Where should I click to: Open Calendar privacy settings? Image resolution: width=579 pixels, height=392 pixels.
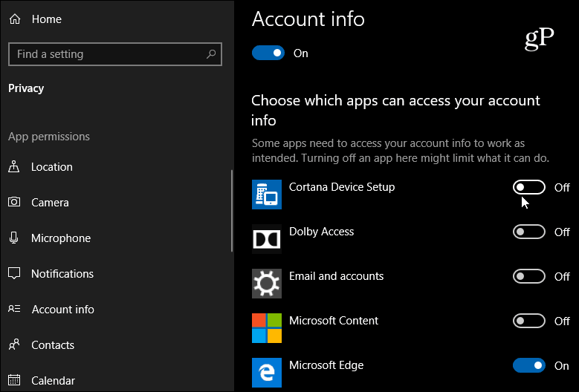pyautogui.click(x=54, y=381)
